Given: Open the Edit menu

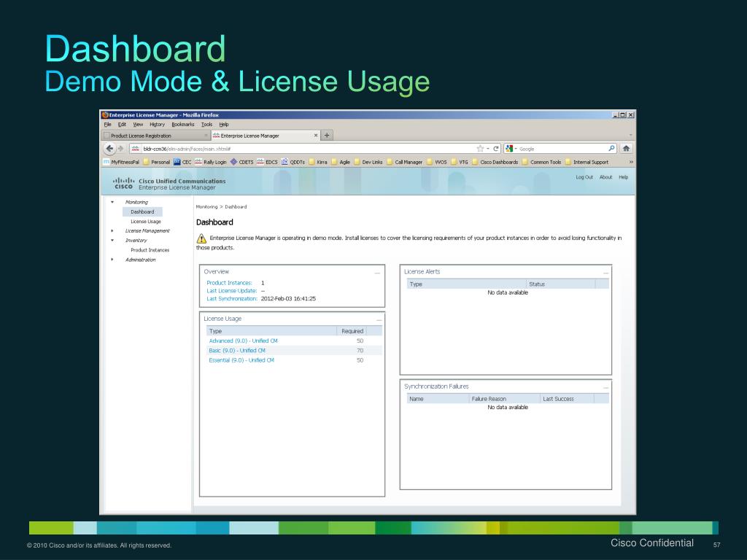Looking at the screenshot, I should 122,124.
